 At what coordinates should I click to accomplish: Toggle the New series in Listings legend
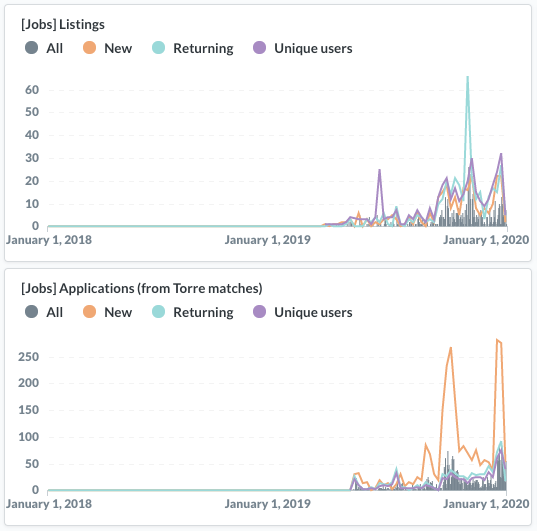pyautogui.click(x=107, y=48)
